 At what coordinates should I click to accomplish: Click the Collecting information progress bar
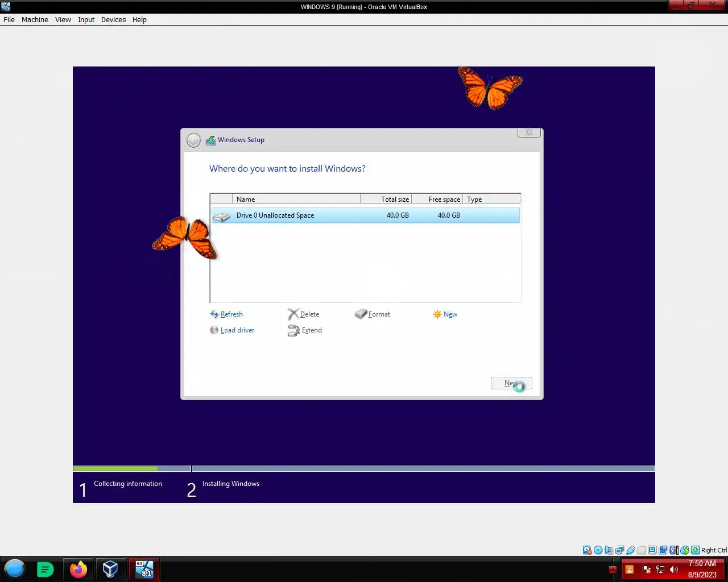tap(132, 469)
